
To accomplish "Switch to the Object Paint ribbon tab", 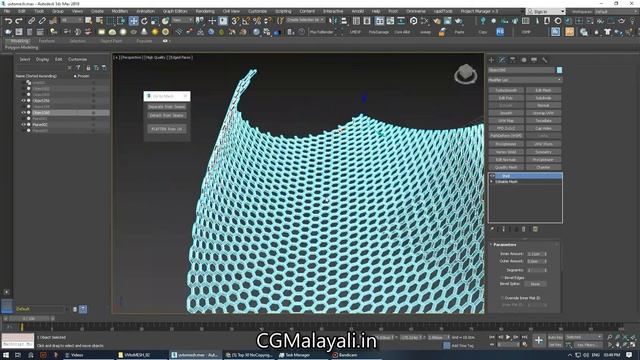I will pyautogui.click(x=111, y=41).
